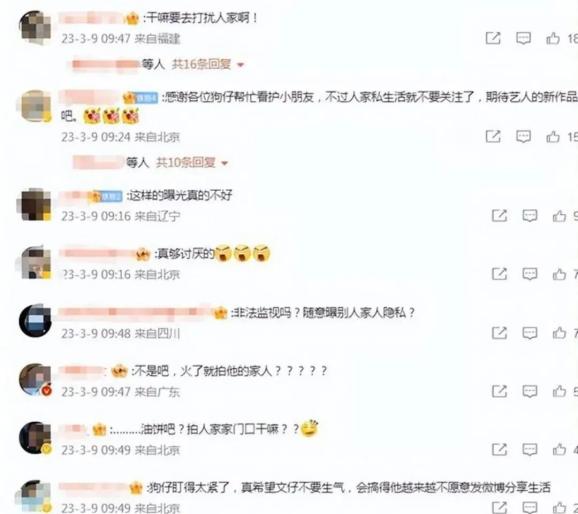The image size is (578, 514).
Task: Share the 狗仔盯得太紧了 comment
Action: [x=499, y=508]
